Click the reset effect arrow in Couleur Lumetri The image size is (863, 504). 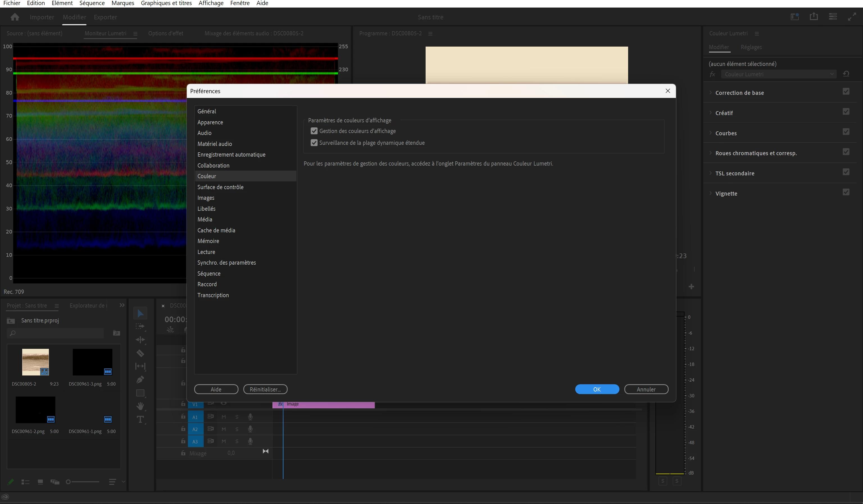pos(846,74)
